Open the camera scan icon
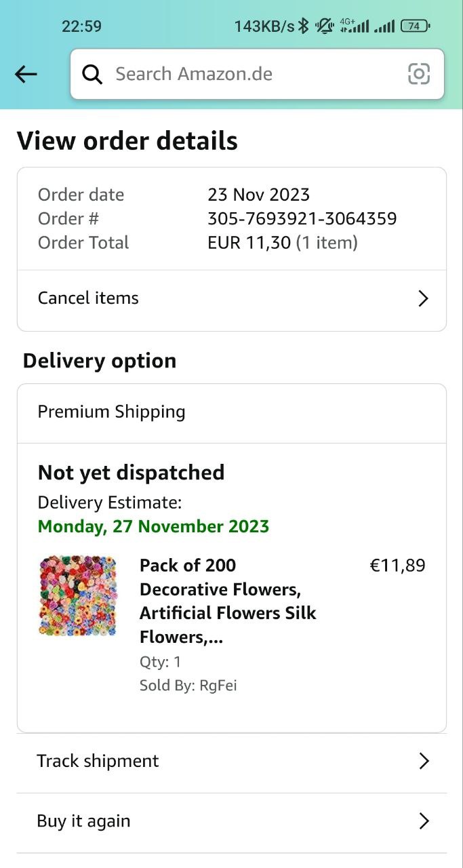 pos(419,74)
